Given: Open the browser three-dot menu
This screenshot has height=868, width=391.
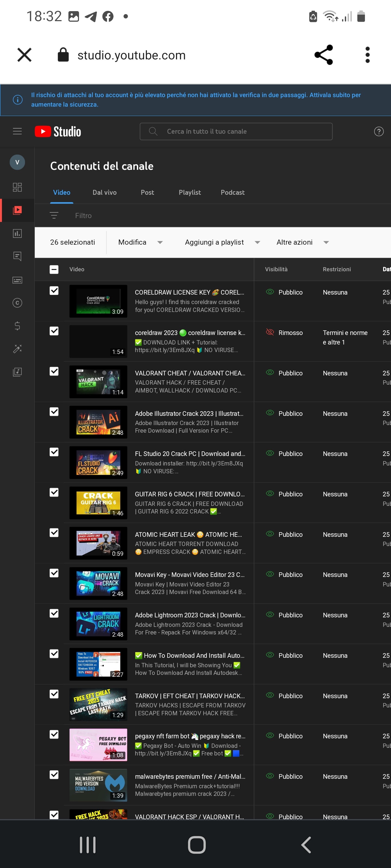Looking at the screenshot, I should tap(367, 55).
